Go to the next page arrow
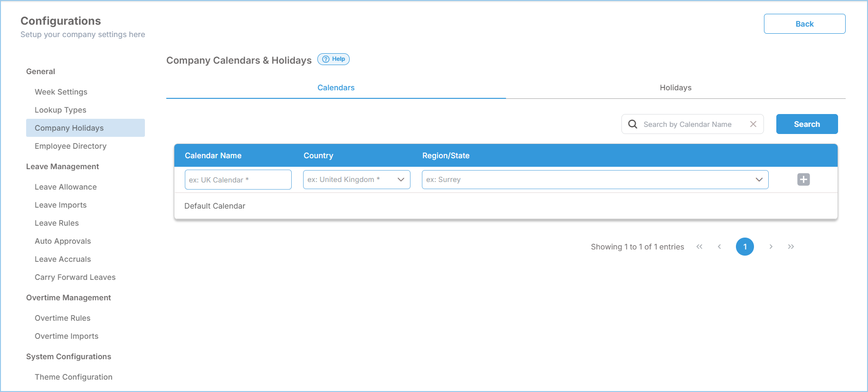 [x=771, y=247]
